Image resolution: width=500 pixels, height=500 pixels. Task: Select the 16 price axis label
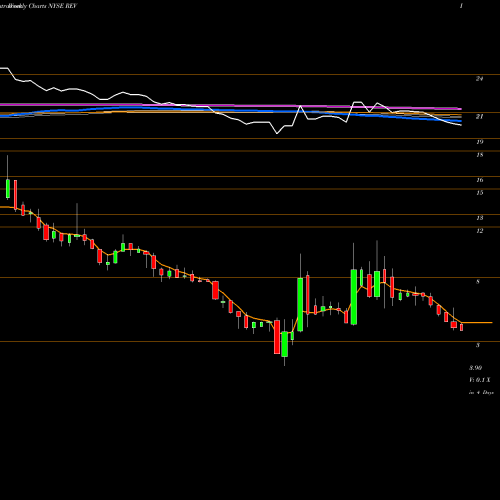tap(479, 180)
